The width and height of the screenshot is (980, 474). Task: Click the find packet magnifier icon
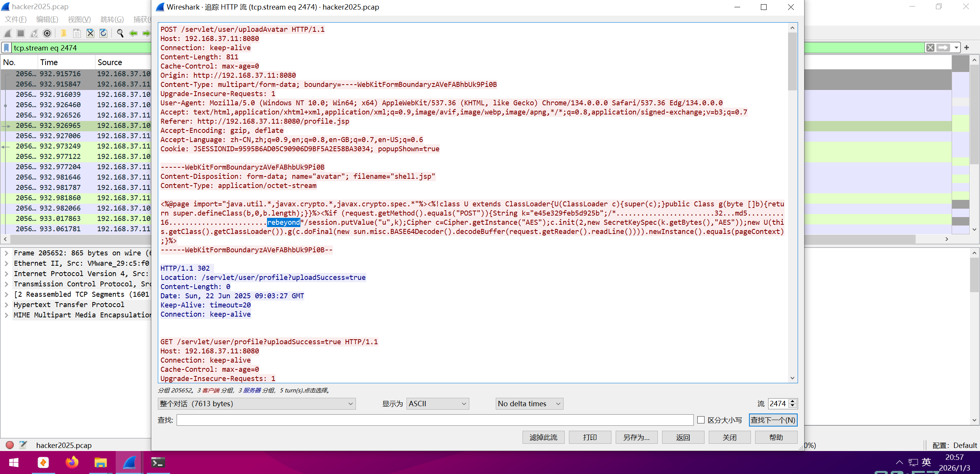(x=120, y=34)
